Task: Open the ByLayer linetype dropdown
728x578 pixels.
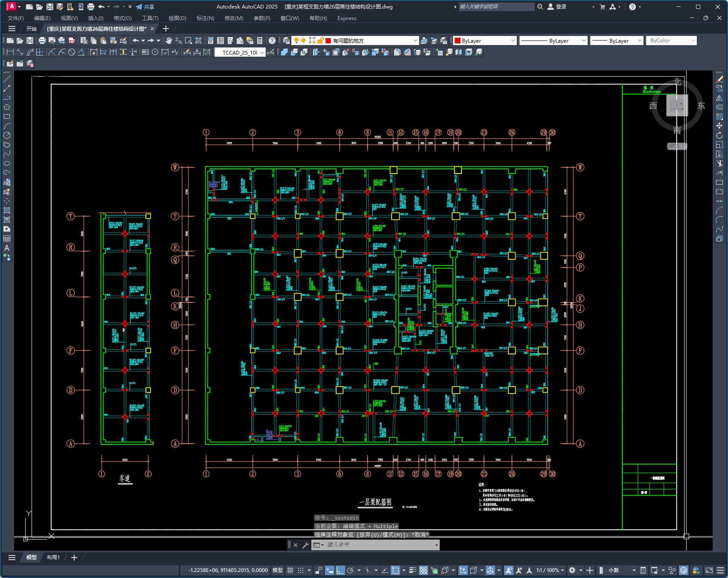Action: (x=553, y=41)
